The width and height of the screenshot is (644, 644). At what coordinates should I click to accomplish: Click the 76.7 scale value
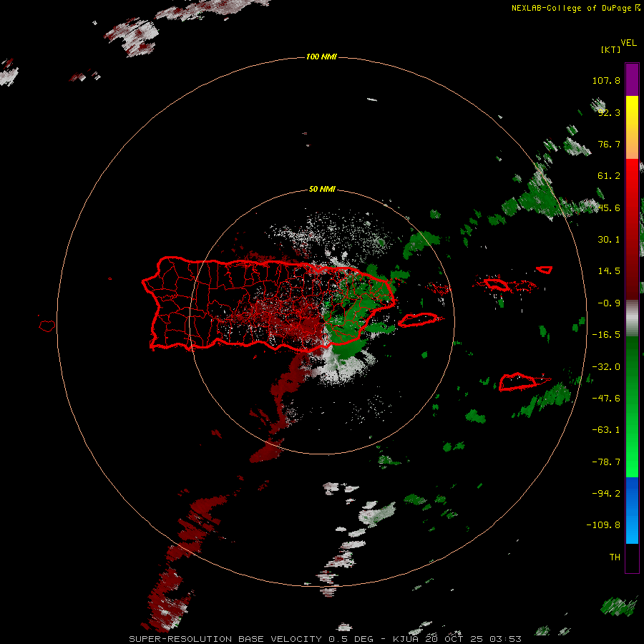[x=609, y=144]
